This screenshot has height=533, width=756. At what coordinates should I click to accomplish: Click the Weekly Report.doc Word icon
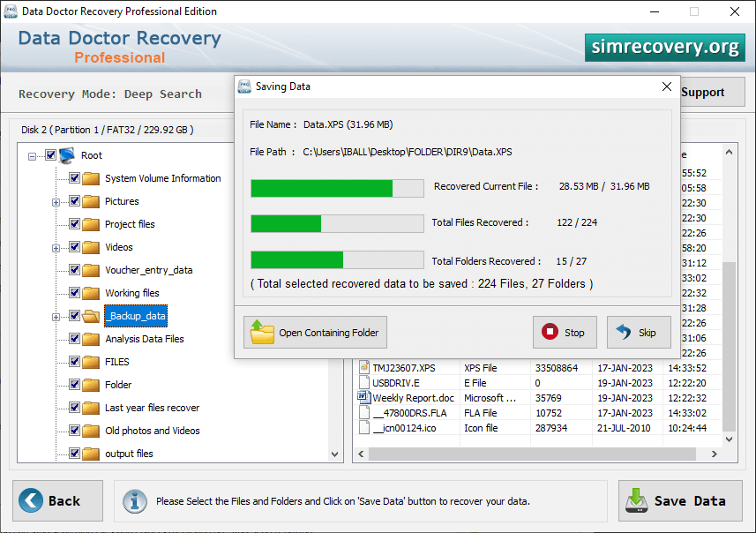[364, 397]
